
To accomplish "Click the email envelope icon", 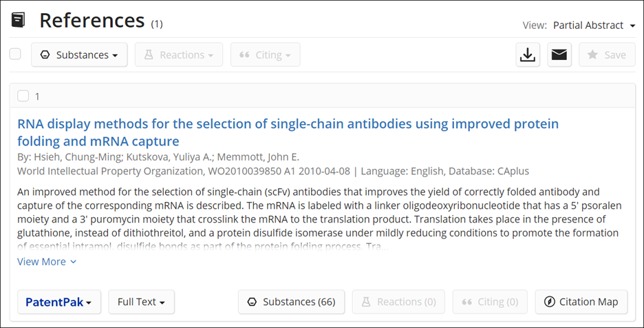I will pyautogui.click(x=559, y=54).
